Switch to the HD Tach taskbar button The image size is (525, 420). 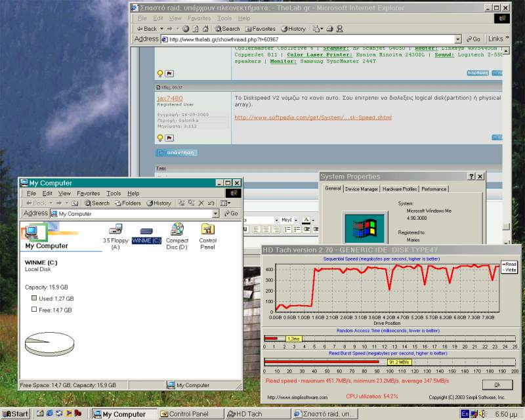click(257, 414)
